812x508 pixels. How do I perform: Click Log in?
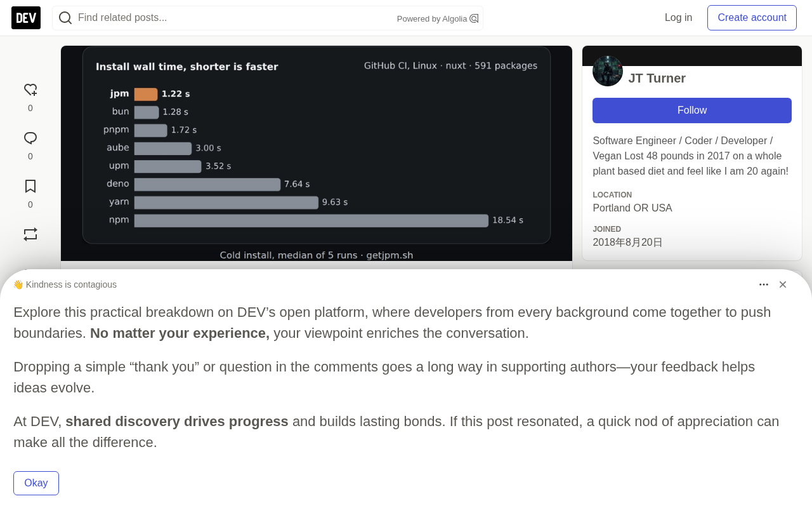[x=678, y=18]
